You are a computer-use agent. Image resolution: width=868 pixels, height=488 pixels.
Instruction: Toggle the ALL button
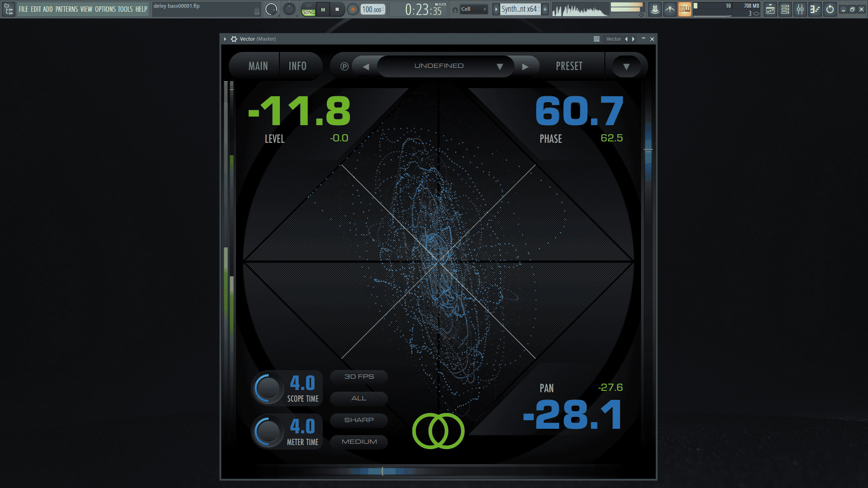coord(359,398)
